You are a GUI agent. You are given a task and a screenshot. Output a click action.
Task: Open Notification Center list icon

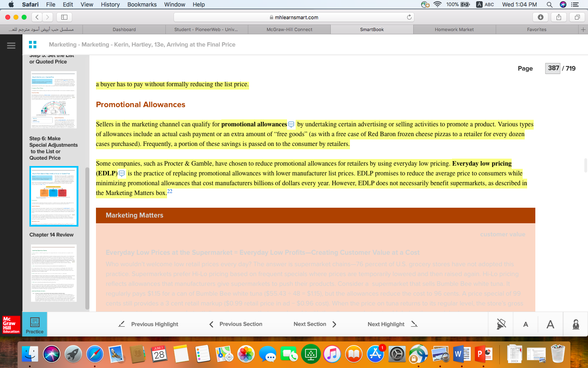pos(575,4)
